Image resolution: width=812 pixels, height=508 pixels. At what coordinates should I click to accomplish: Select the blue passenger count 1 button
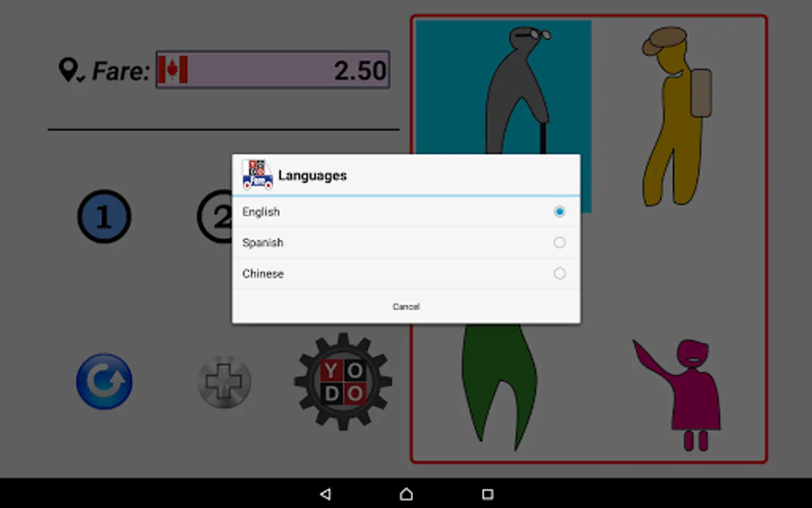tap(104, 217)
